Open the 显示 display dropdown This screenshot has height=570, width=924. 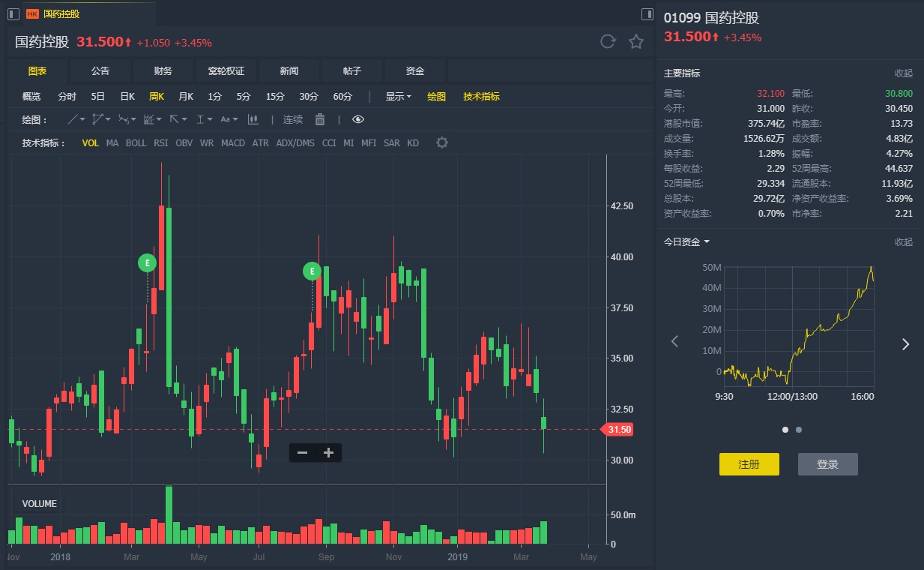[x=398, y=96]
